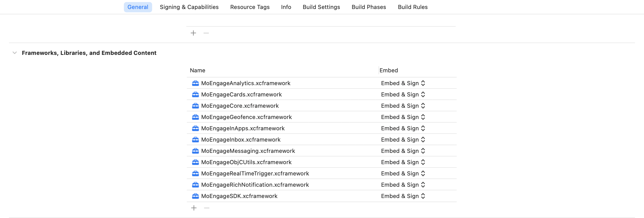The image size is (644, 218).
Task: Open Embed dropdown for MoEngageRealTimeTrigger.xcframework
Action: click(403, 173)
